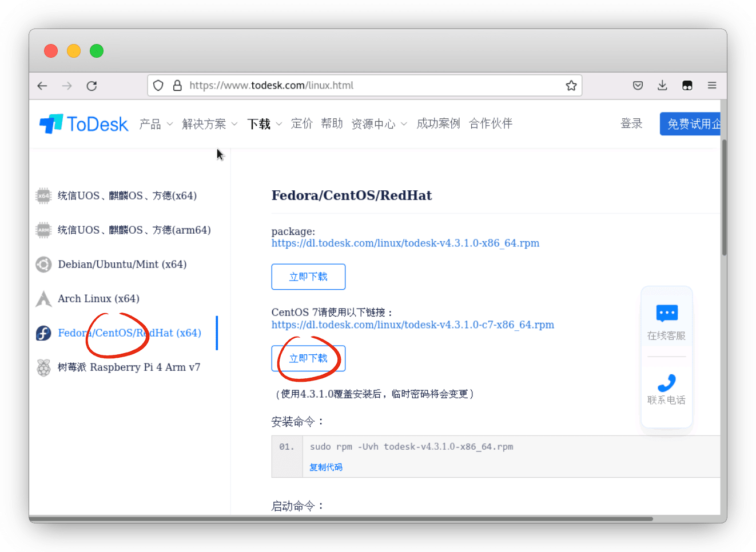Open online customer service chat icon

(x=667, y=314)
